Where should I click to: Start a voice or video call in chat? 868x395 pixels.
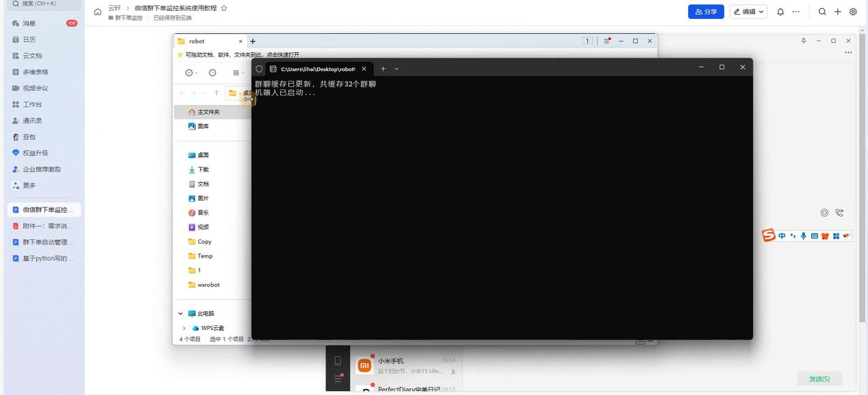(x=840, y=213)
